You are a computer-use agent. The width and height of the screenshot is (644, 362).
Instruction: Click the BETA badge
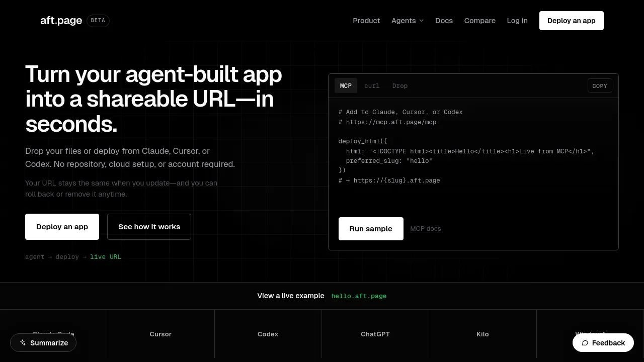point(98,21)
